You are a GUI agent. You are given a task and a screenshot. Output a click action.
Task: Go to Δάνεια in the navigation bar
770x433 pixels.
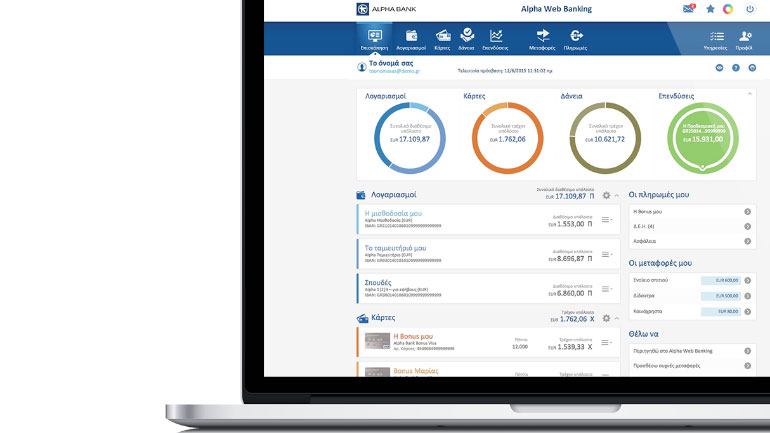point(466,38)
